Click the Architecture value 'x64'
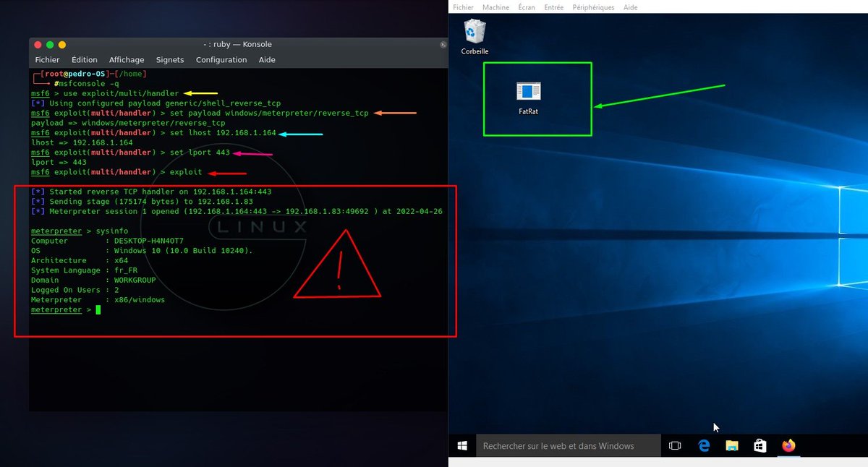868x467 pixels. coord(121,260)
